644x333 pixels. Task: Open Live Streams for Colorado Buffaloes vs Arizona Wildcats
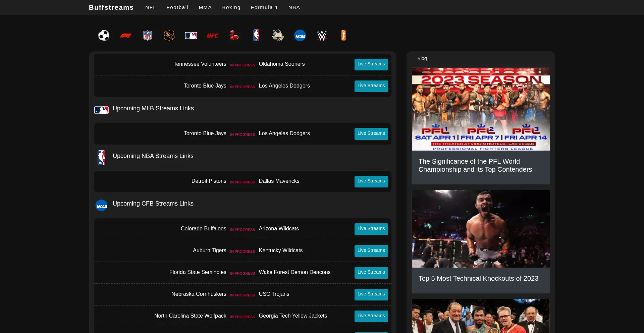[371, 229]
